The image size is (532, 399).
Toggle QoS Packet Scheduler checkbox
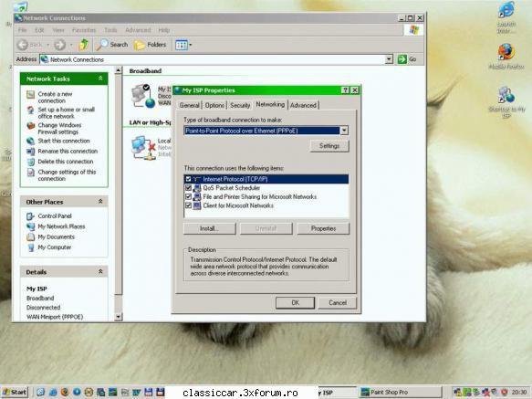pos(188,188)
